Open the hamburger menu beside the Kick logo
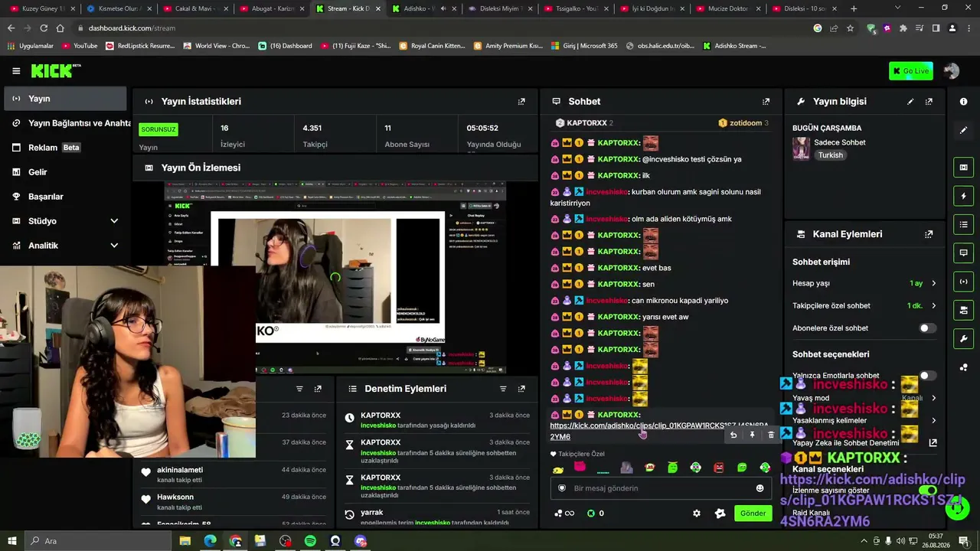 [16, 71]
